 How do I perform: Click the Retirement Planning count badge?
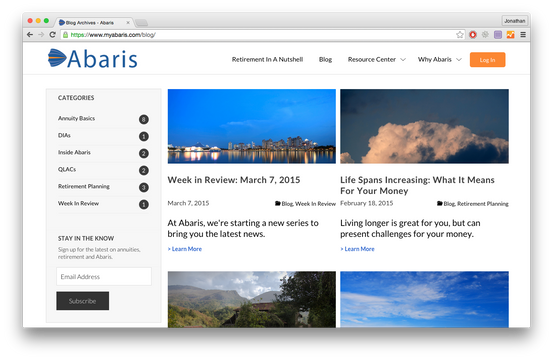(144, 187)
